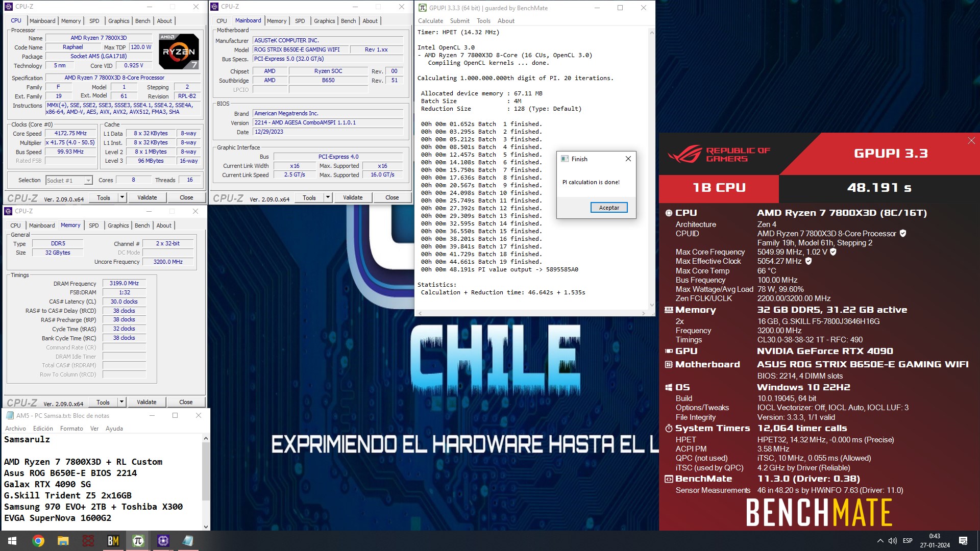Click the ESP language indicator
980x551 pixels.
click(x=908, y=541)
